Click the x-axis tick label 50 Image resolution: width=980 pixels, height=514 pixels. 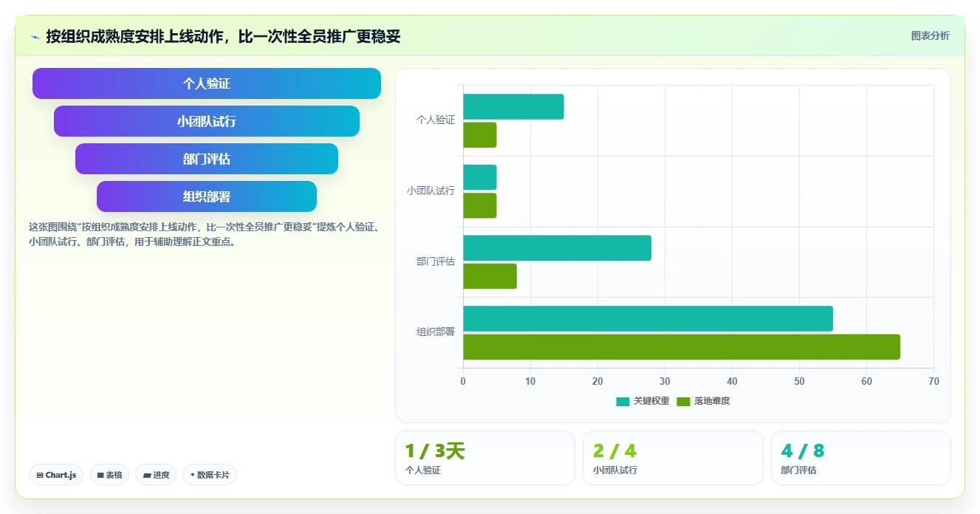click(799, 382)
